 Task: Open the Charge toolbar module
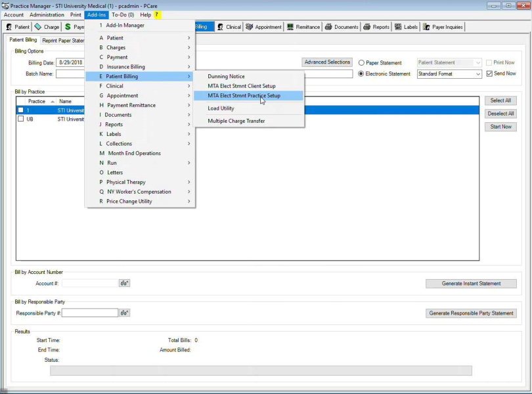pyautogui.click(x=47, y=27)
